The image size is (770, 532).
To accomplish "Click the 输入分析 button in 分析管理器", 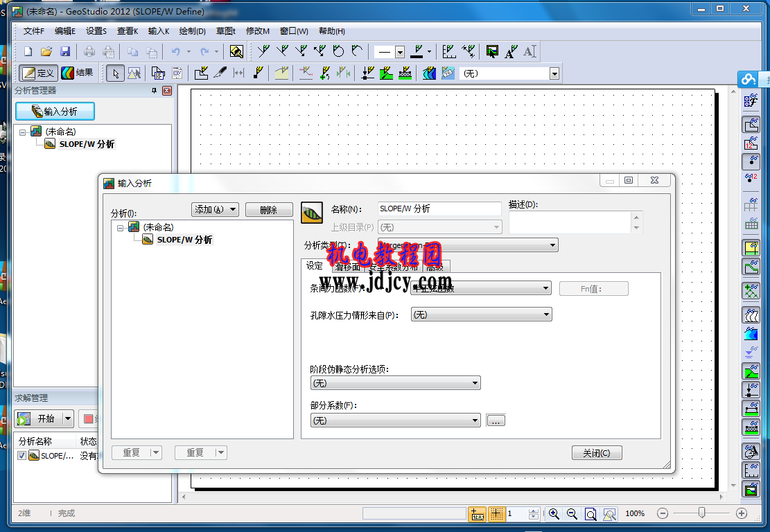I will (x=55, y=112).
